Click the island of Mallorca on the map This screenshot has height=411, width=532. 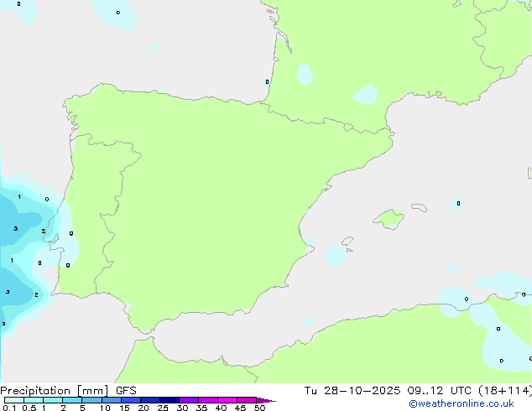click(389, 220)
